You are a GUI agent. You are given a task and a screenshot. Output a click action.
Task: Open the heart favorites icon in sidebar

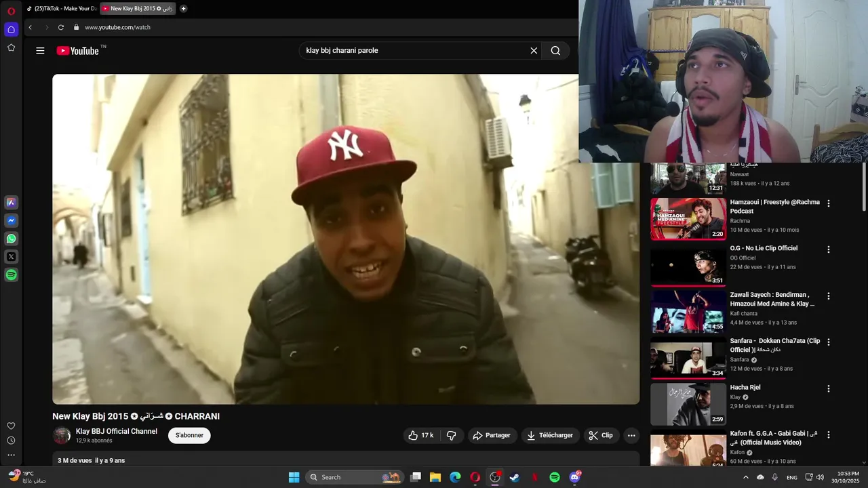pos(11,426)
